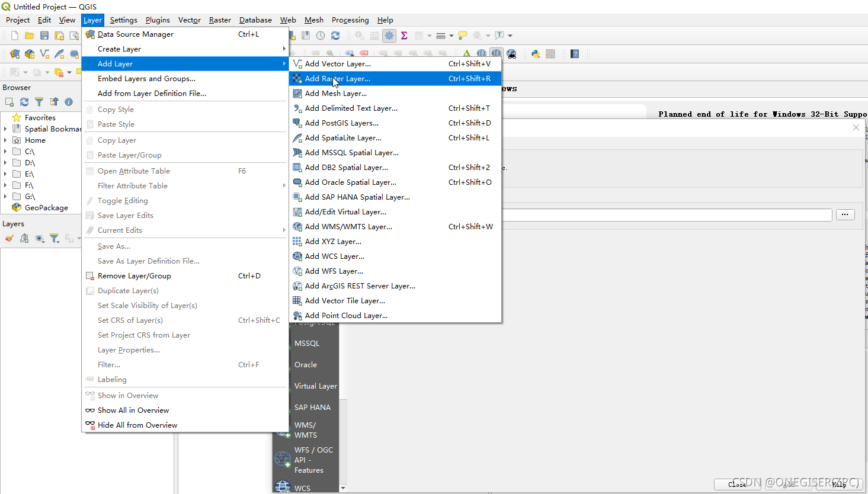Choose Show All in Overview
The image size is (868, 494).
(185, 410)
